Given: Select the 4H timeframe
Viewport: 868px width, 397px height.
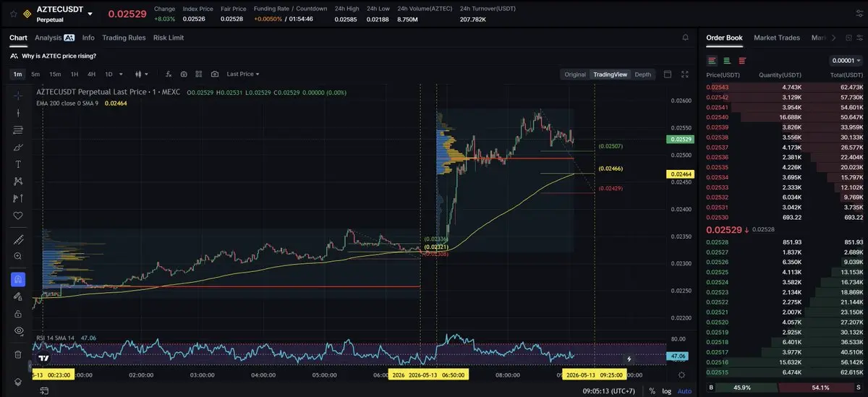Looking at the screenshot, I should (x=91, y=74).
